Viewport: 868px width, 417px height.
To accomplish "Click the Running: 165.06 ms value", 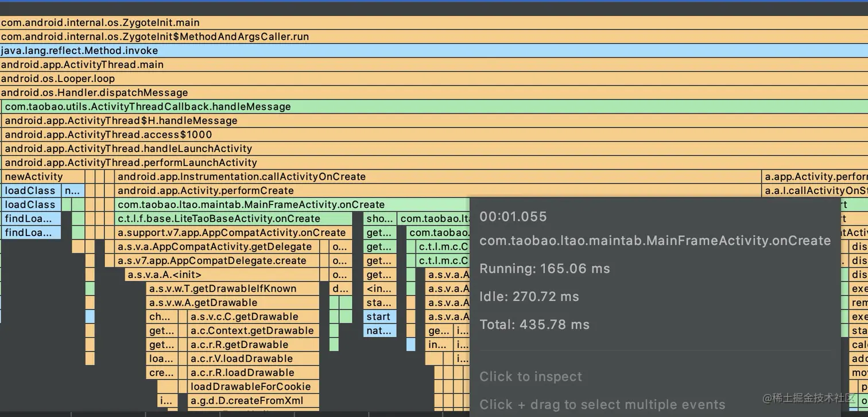I will point(545,268).
